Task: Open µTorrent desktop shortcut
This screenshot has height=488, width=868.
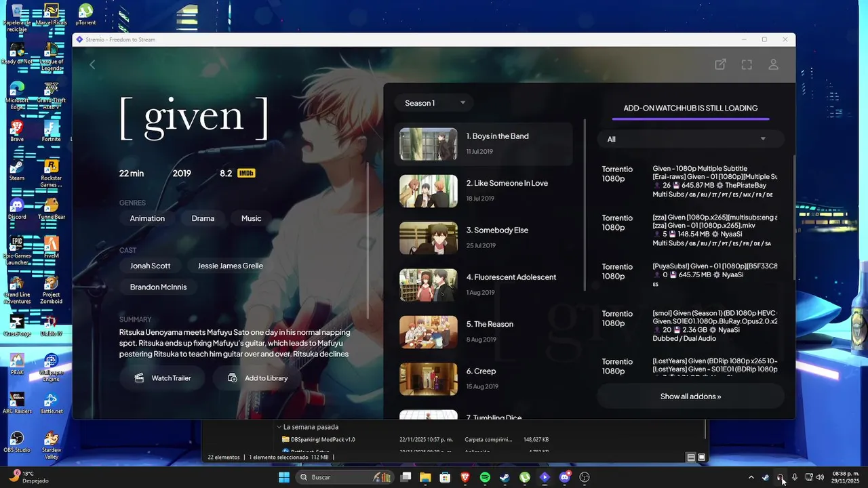Action: point(85,14)
